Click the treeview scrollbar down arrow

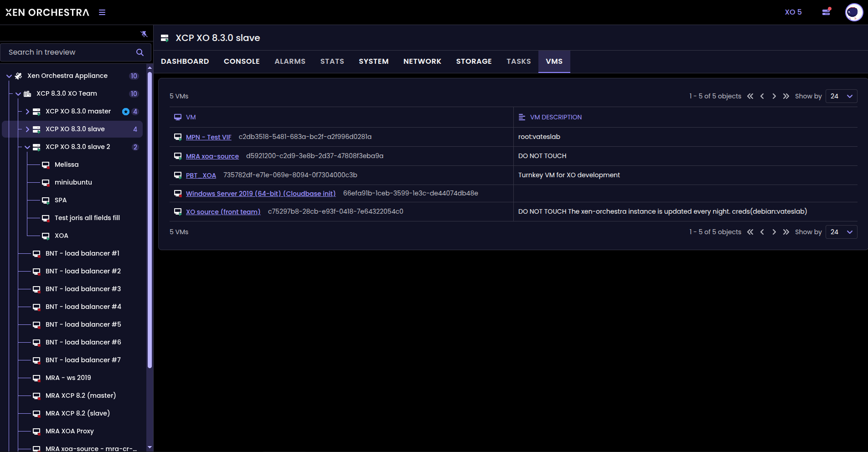[150, 447]
